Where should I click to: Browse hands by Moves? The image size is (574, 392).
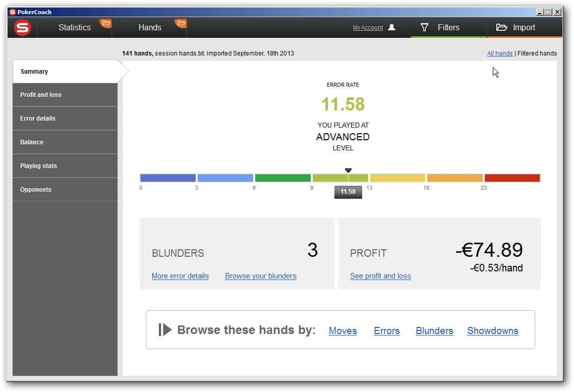tap(342, 330)
